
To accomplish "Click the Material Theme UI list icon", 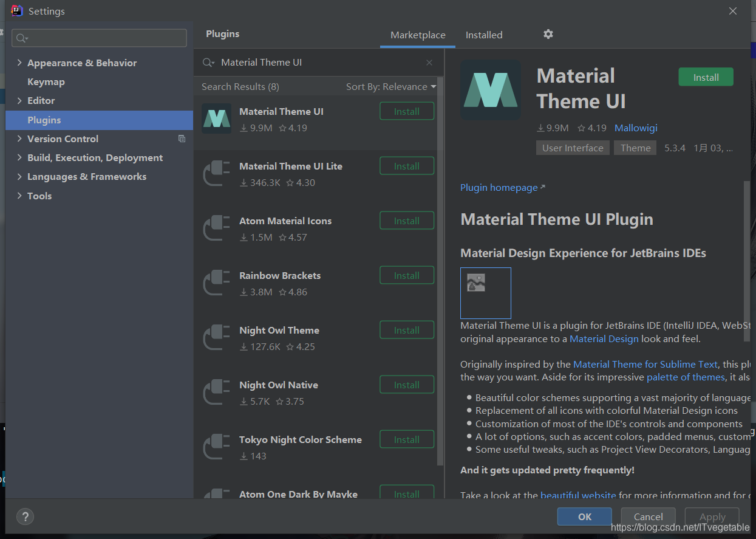I will click(x=216, y=118).
